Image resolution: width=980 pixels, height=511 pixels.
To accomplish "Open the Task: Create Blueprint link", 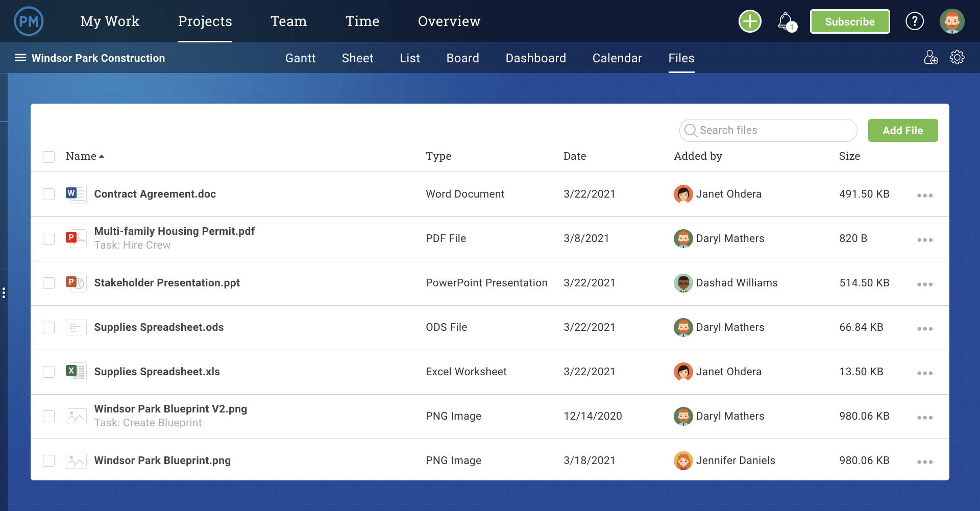I will pos(148,423).
